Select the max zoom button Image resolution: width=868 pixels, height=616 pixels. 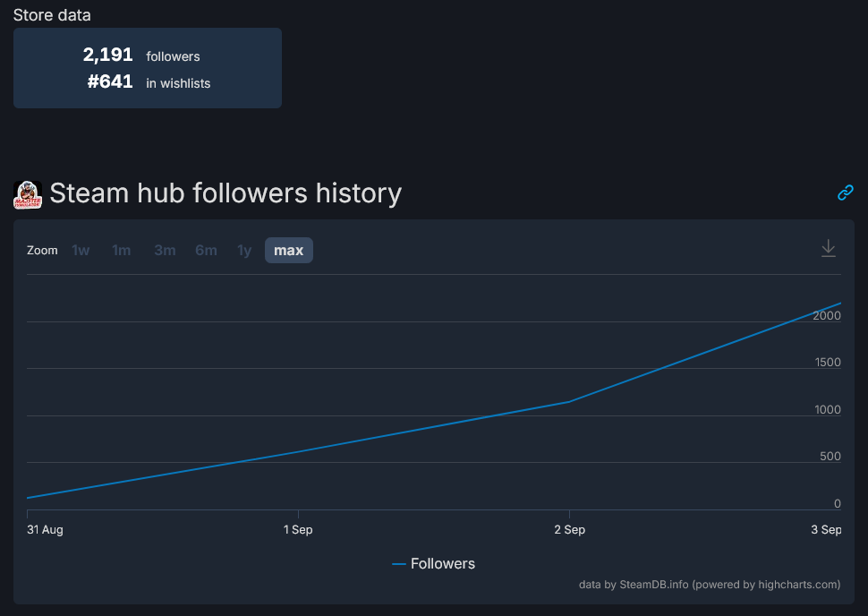point(288,251)
